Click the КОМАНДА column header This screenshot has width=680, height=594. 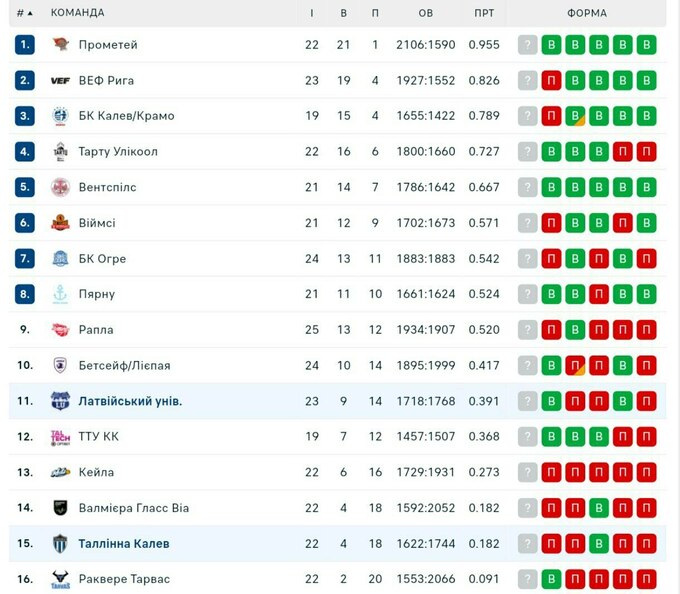(77, 13)
